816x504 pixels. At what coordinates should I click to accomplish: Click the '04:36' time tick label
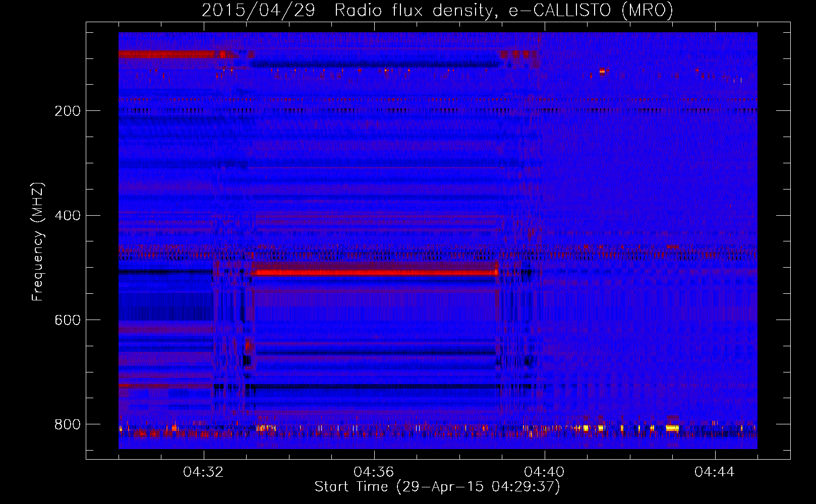pos(374,472)
